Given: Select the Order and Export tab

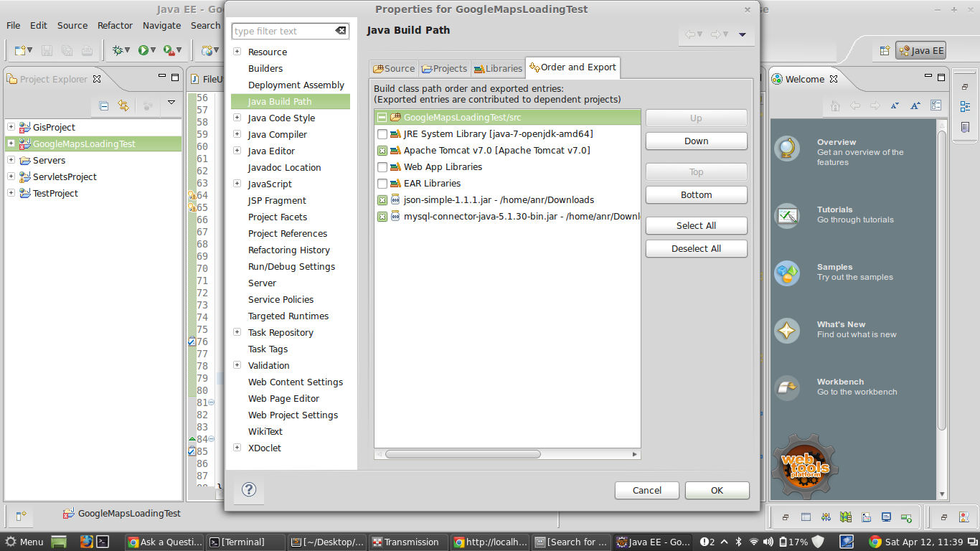Looking at the screenshot, I should (573, 67).
